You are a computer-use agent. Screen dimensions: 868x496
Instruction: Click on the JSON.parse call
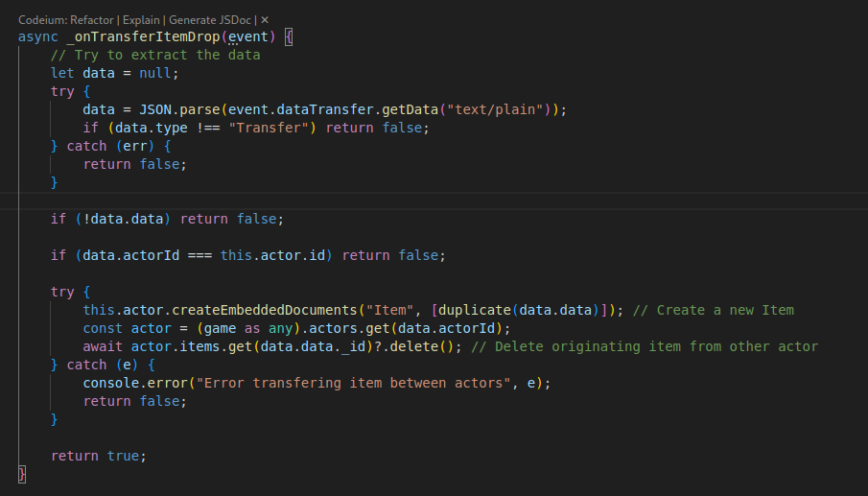pyautogui.click(x=166, y=109)
